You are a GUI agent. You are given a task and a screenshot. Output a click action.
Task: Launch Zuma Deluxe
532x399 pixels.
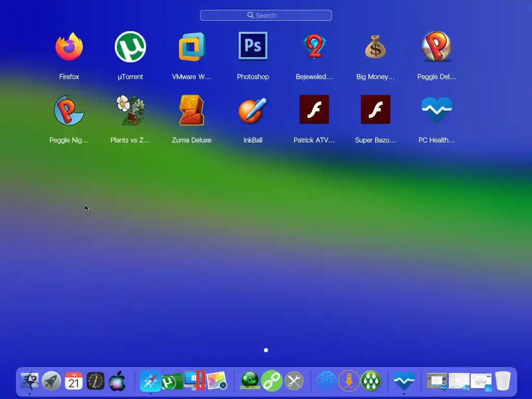point(192,110)
